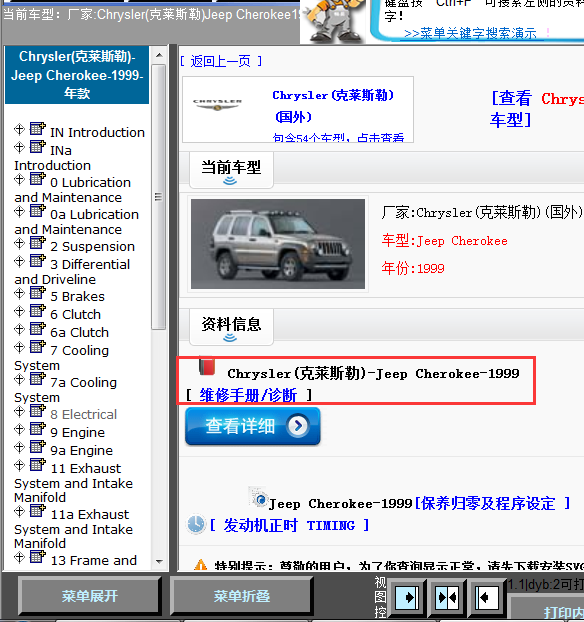The width and height of the screenshot is (584, 622).
Task: Expand the 6 Clutch node
Action: (19, 311)
